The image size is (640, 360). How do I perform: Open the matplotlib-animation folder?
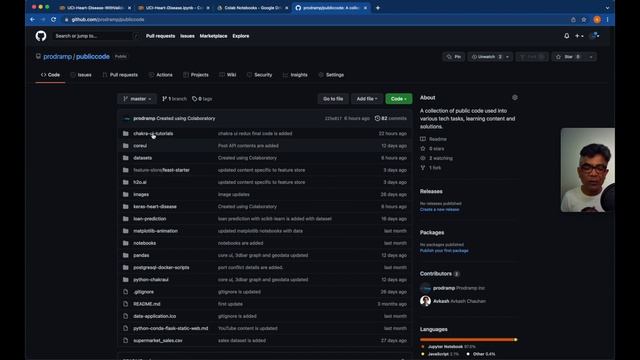(x=156, y=231)
